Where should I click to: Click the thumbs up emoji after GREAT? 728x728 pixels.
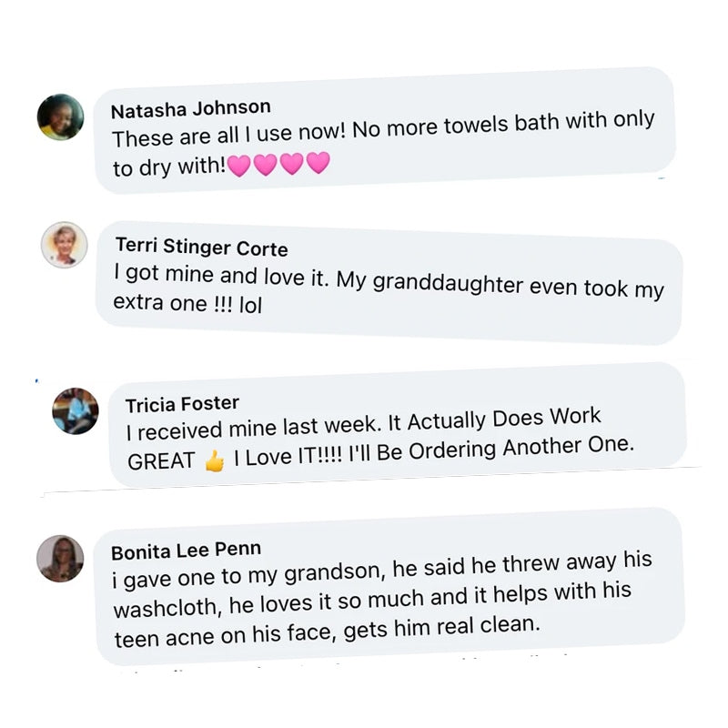[215, 462]
